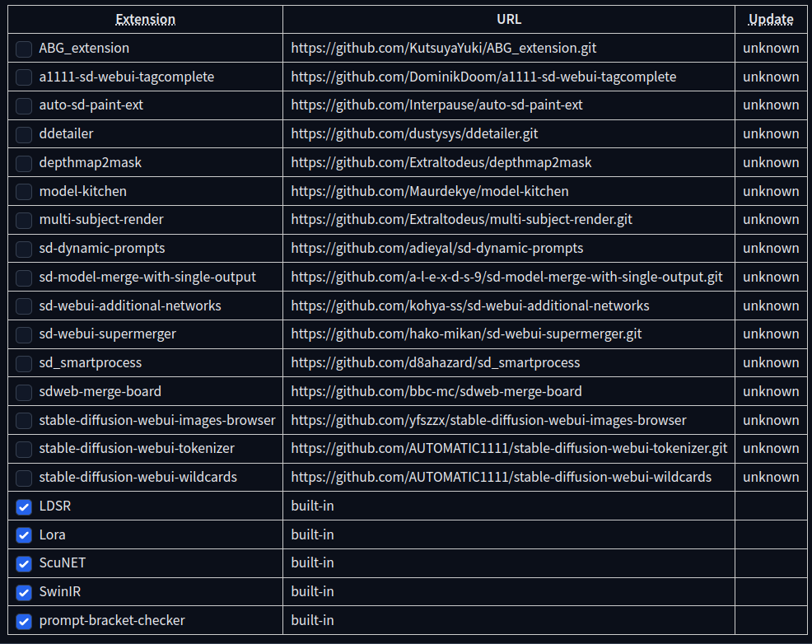Uncheck the Lora built-in extension
Image resolution: width=812 pixels, height=644 pixels.
pos(23,535)
